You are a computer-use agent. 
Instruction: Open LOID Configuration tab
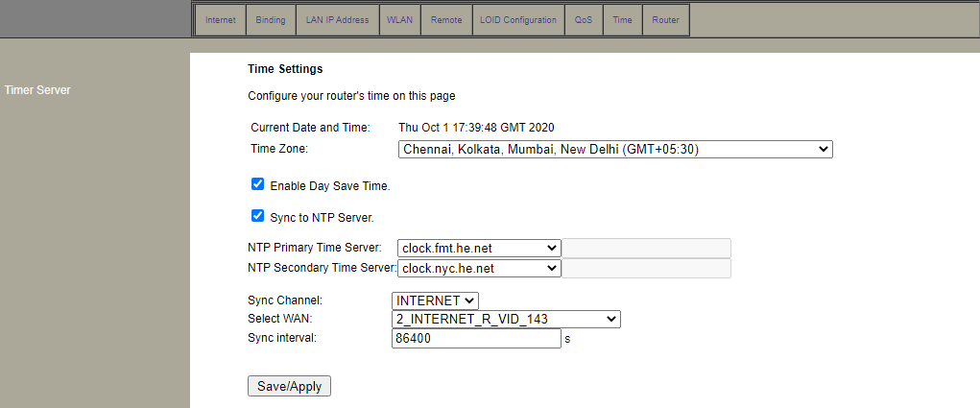point(517,20)
